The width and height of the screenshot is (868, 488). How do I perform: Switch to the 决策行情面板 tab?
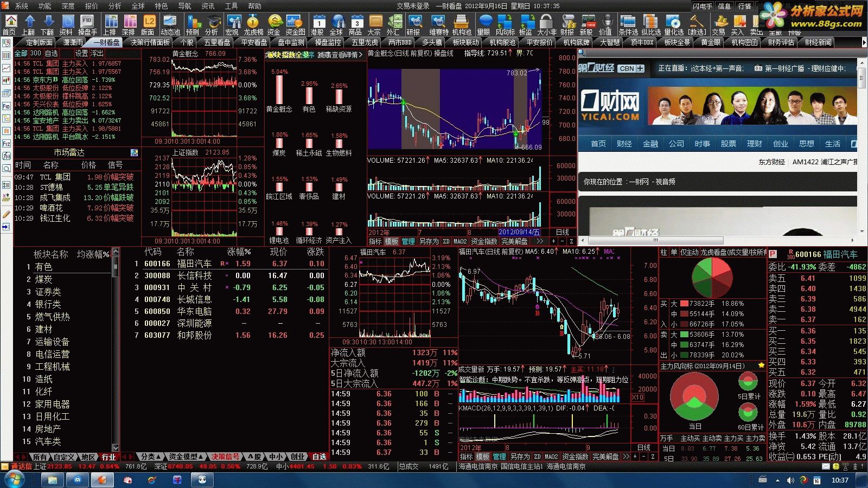[x=151, y=42]
